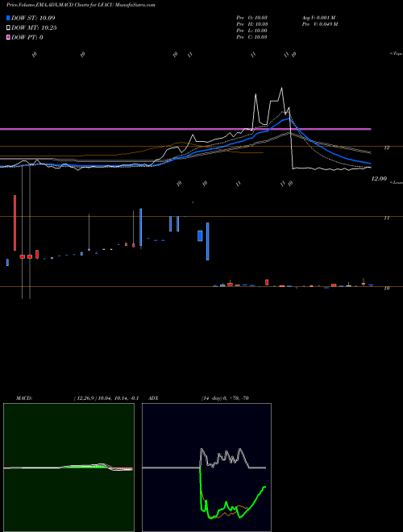This screenshot has width=403, height=532.
Task: Click the white DOW MT legend swatch
Action: pos(8,28)
